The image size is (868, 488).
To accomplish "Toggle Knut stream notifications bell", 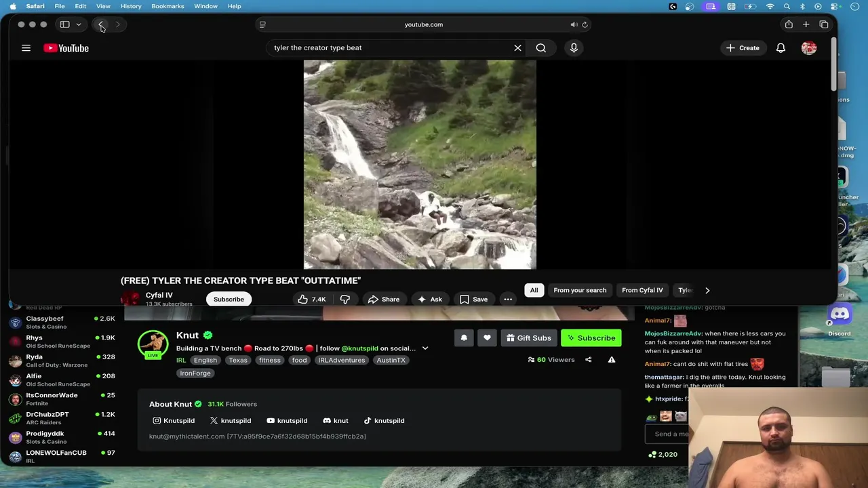I will pos(464,338).
